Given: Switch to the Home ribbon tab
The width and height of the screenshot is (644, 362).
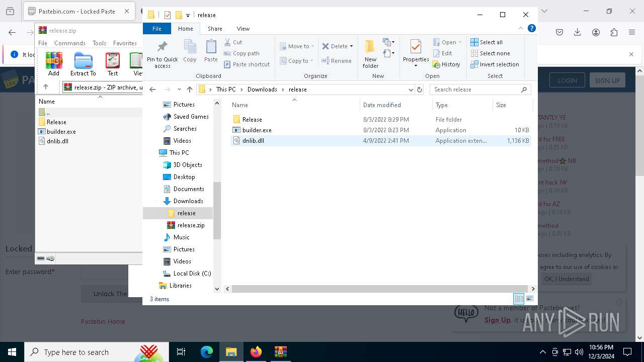Looking at the screenshot, I should pos(185,29).
